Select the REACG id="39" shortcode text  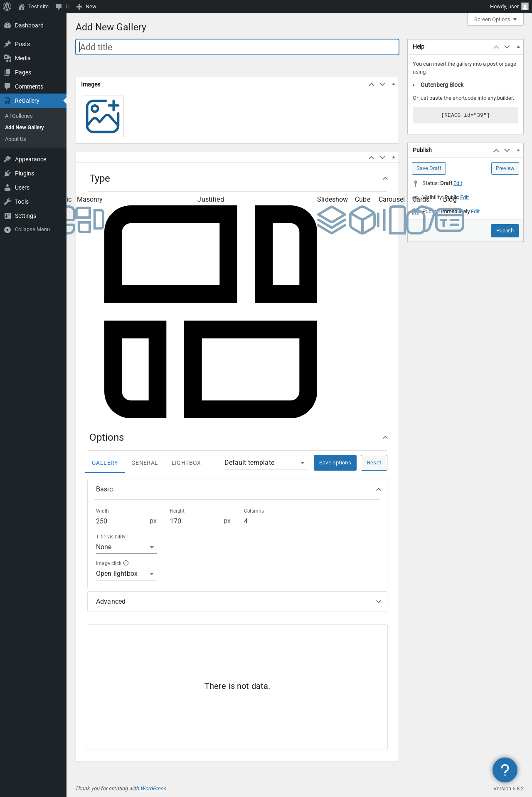tap(465, 115)
